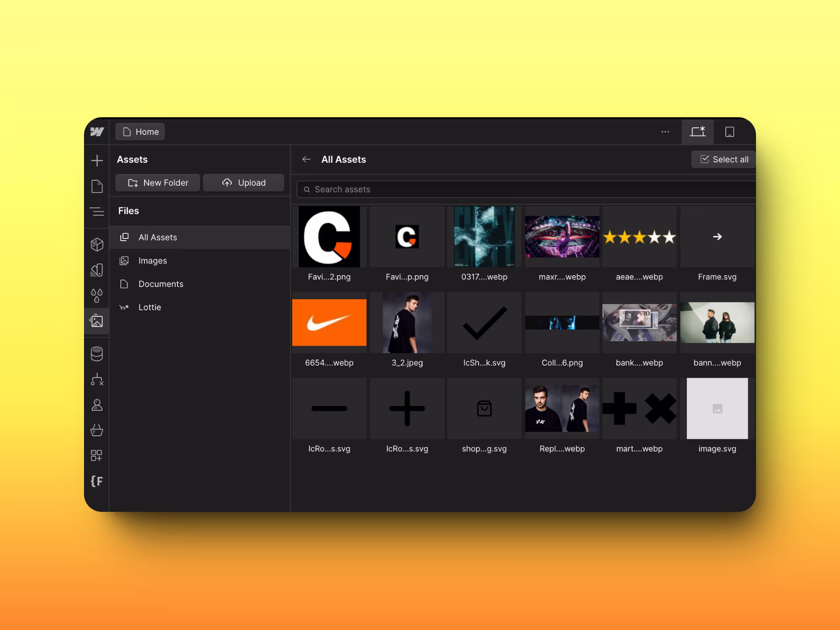Open the Ecommerce basket icon
The height and width of the screenshot is (630, 840).
tap(97, 430)
